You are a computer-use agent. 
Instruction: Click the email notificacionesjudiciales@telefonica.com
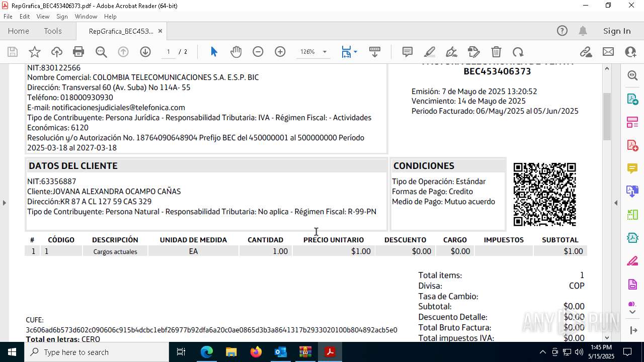click(x=118, y=108)
